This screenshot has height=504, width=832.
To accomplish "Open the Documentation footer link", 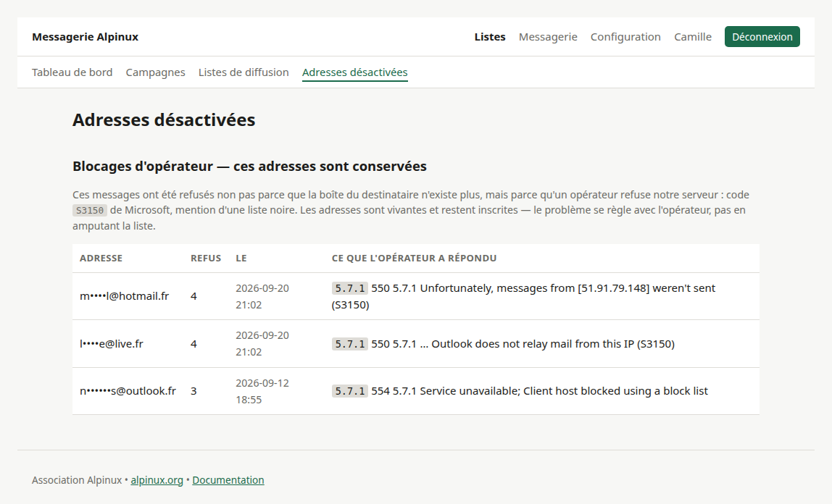I will tap(228, 480).
